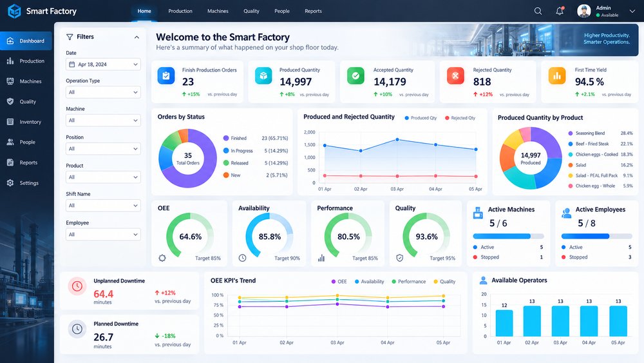
Task: Click the 01 Apr operators bar
Action: click(x=504, y=323)
